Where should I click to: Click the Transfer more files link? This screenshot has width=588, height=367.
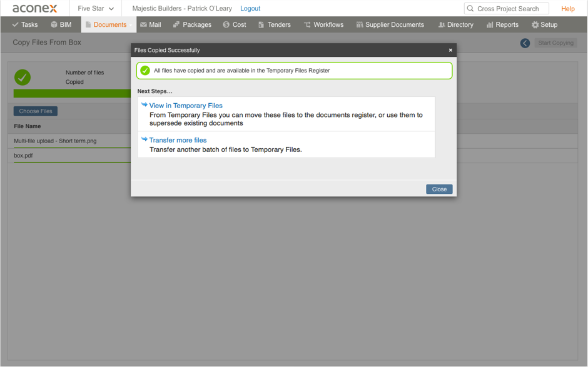pyautogui.click(x=178, y=140)
